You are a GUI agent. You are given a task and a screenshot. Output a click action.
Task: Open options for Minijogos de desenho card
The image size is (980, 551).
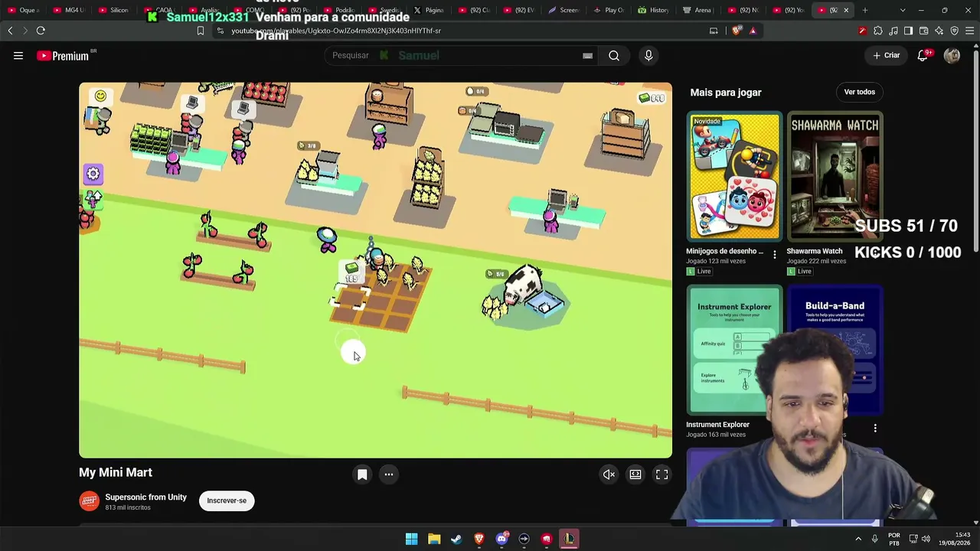tap(775, 255)
